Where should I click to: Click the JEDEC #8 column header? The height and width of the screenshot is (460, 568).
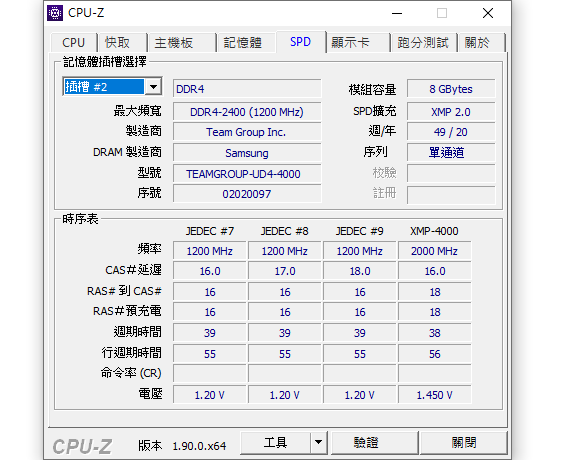[285, 231]
